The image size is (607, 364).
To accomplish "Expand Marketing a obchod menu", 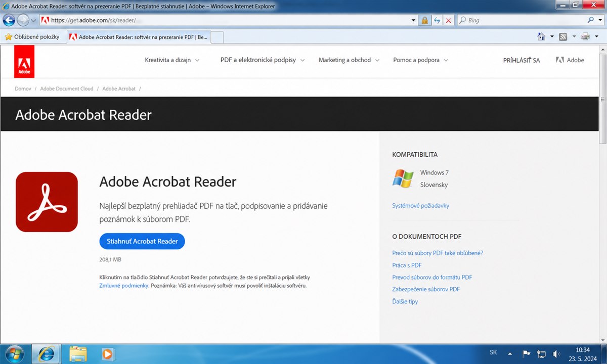I will tap(349, 60).
